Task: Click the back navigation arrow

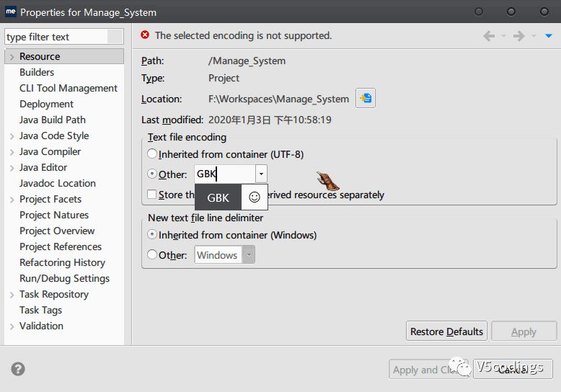Action: 490,36
